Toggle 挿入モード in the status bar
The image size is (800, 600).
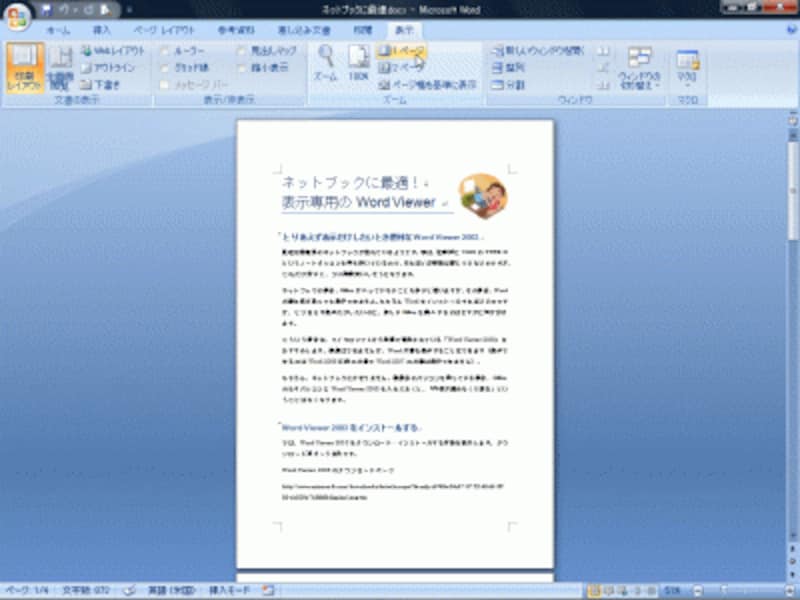click(230, 590)
